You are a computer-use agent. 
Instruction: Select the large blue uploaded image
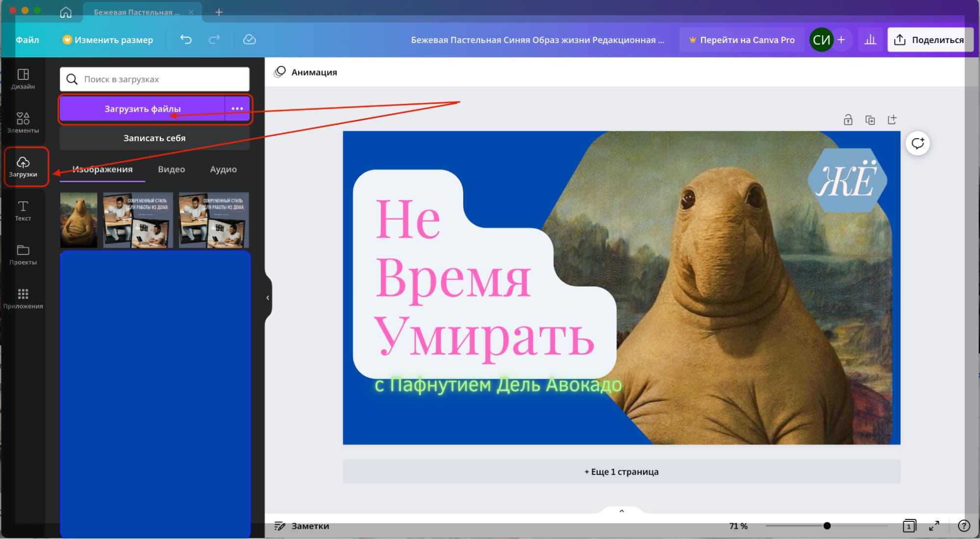[x=155, y=394]
